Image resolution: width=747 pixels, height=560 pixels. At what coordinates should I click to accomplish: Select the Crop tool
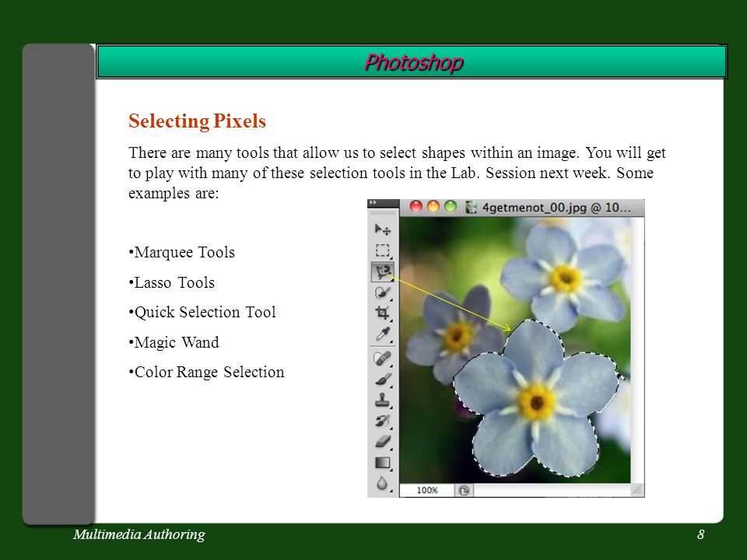tap(383, 313)
